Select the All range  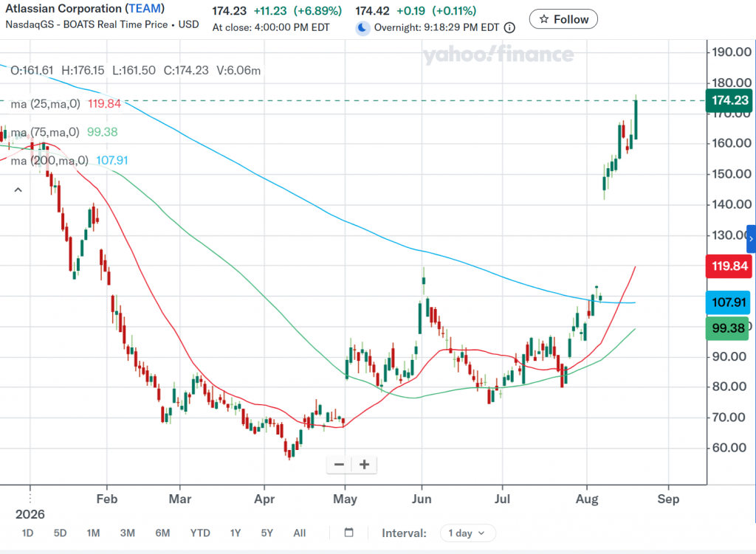(x=300, y=533)
